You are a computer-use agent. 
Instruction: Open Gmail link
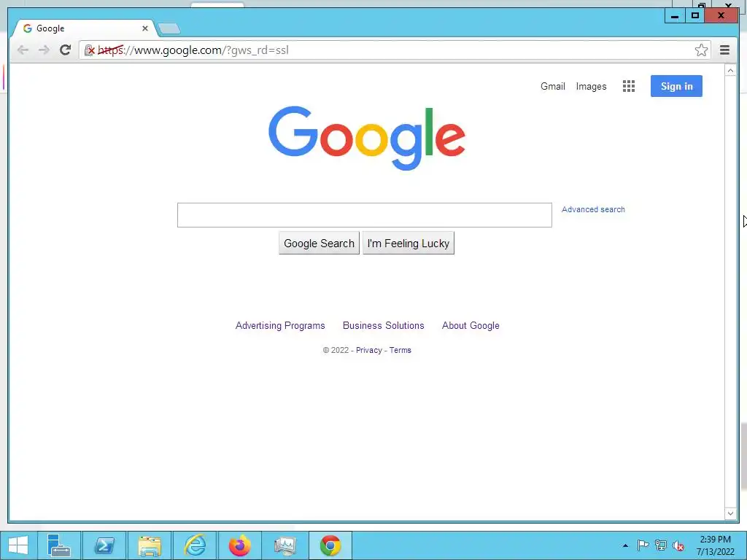coord(553,86)
